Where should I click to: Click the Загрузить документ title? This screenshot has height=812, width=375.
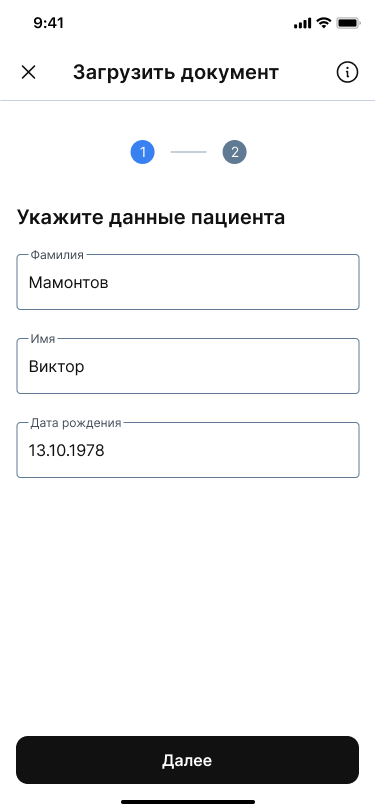(x=176, y=72)
